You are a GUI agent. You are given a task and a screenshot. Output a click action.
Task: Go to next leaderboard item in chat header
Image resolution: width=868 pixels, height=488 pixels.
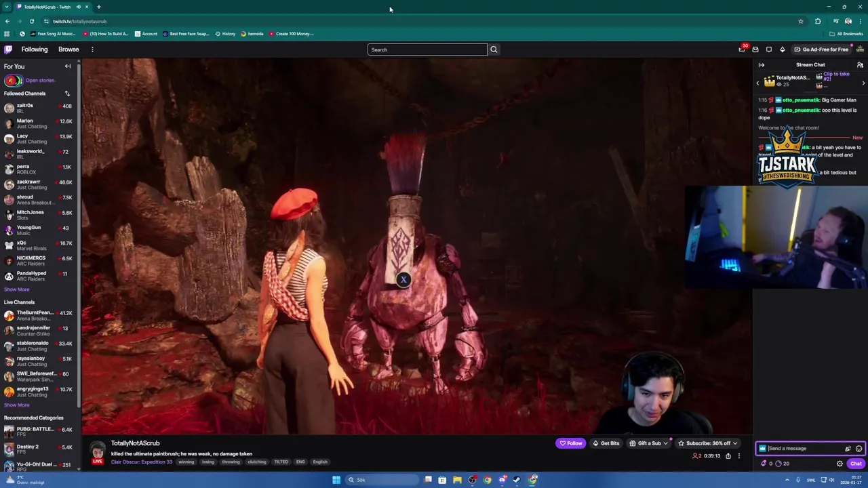863,83
